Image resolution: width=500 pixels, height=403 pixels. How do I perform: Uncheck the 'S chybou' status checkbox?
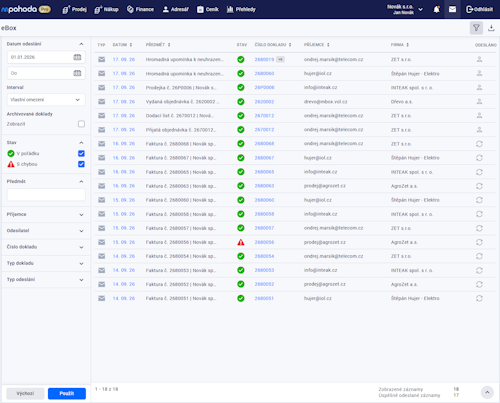point(81,164)
